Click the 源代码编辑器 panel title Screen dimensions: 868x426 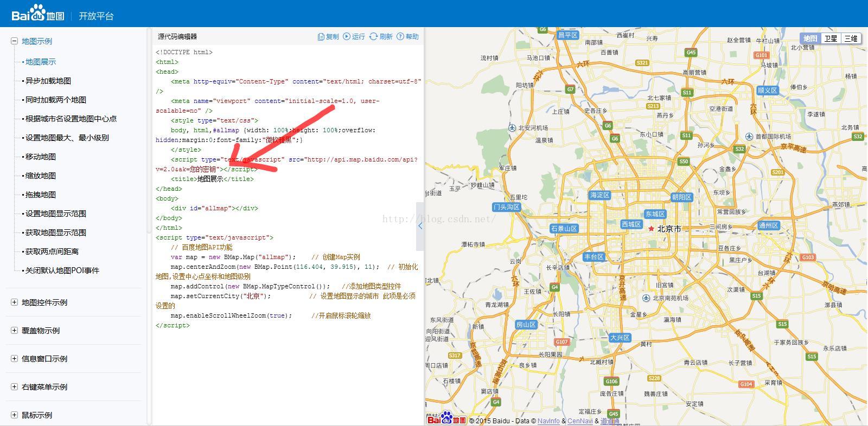[177, 37]
